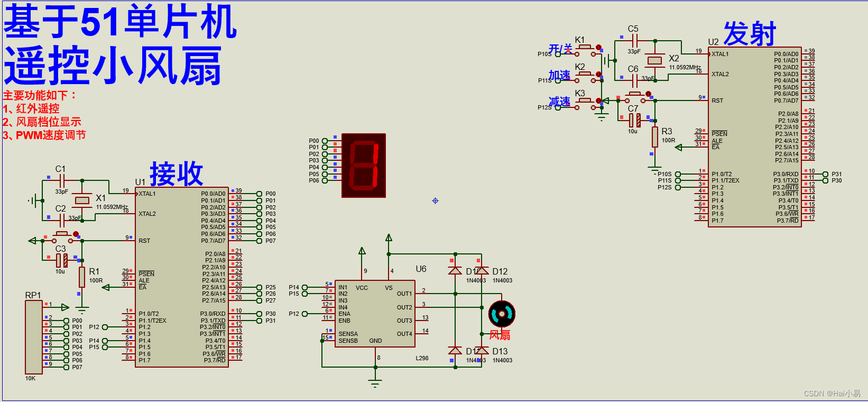The width and height of the screenshot is (868, 402).
Task: Click the reset push button above C3
Action: click(63, 237)
